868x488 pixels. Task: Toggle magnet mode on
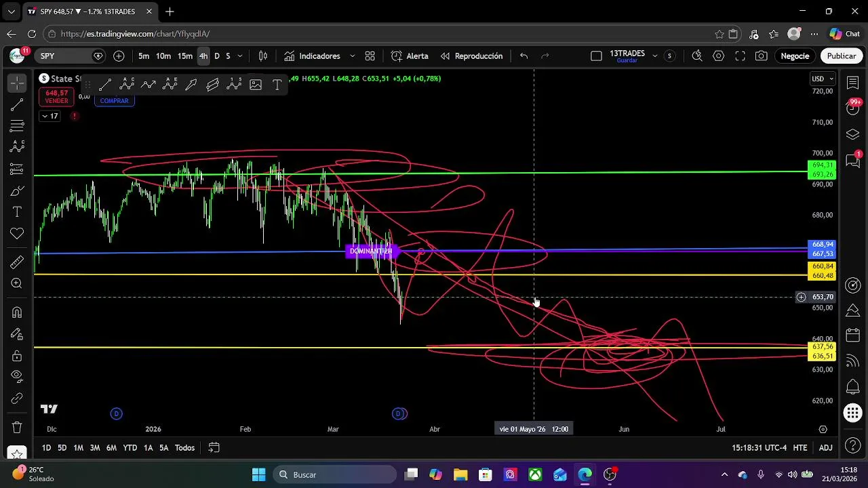17,312
